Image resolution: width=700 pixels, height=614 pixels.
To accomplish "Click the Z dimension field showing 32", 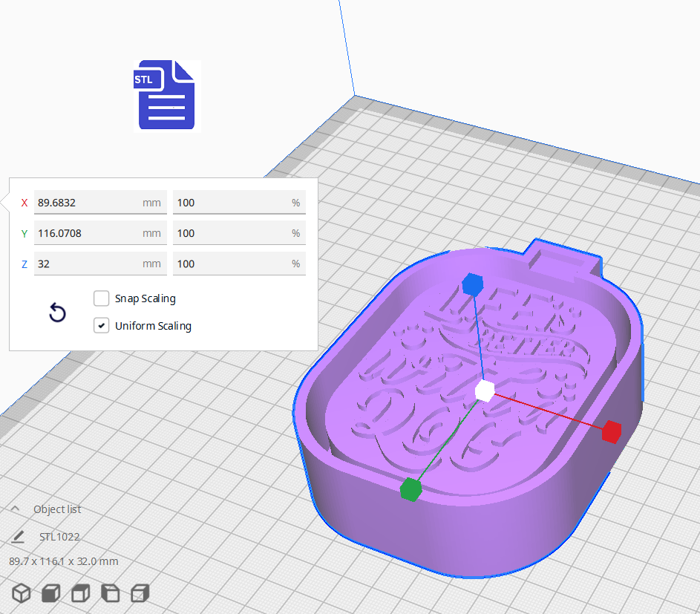I will pyautogui.click(x=100, y=264).
